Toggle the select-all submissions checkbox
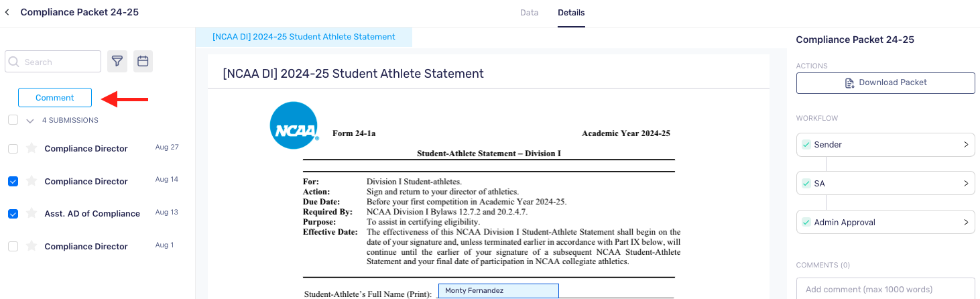Screen dimensions: 980x299 click(13, 120)
